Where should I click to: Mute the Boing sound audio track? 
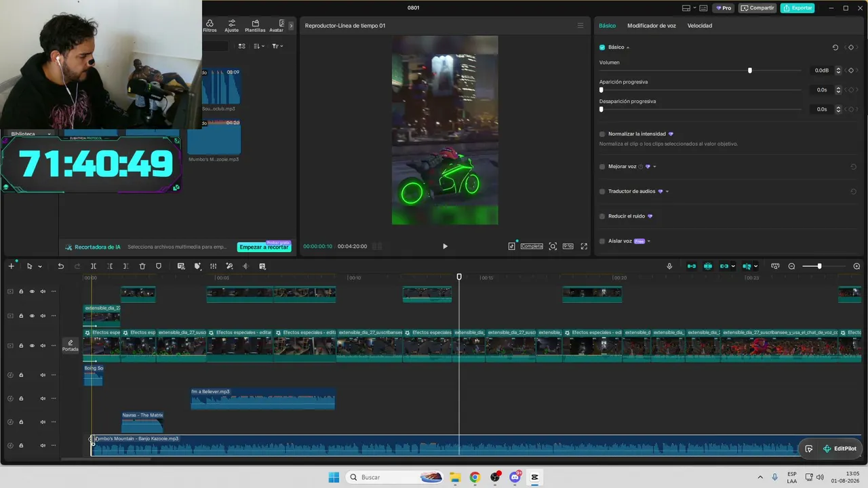coord(43,375)
